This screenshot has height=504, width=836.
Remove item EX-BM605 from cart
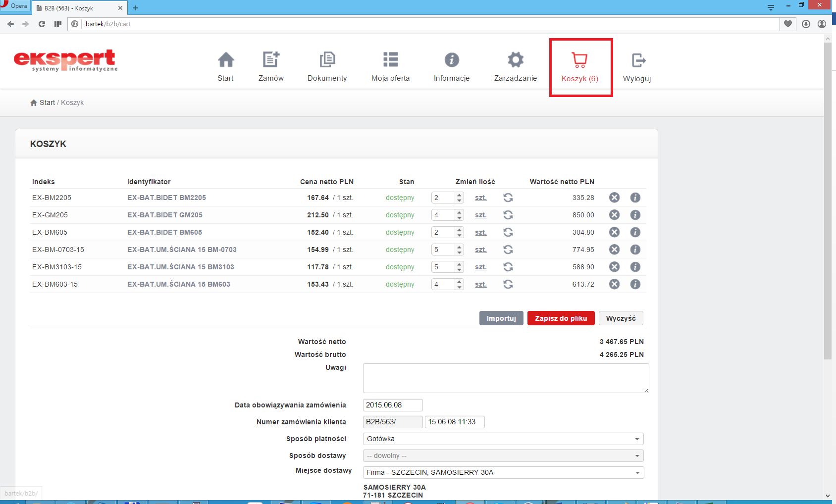tap(614, 232)
